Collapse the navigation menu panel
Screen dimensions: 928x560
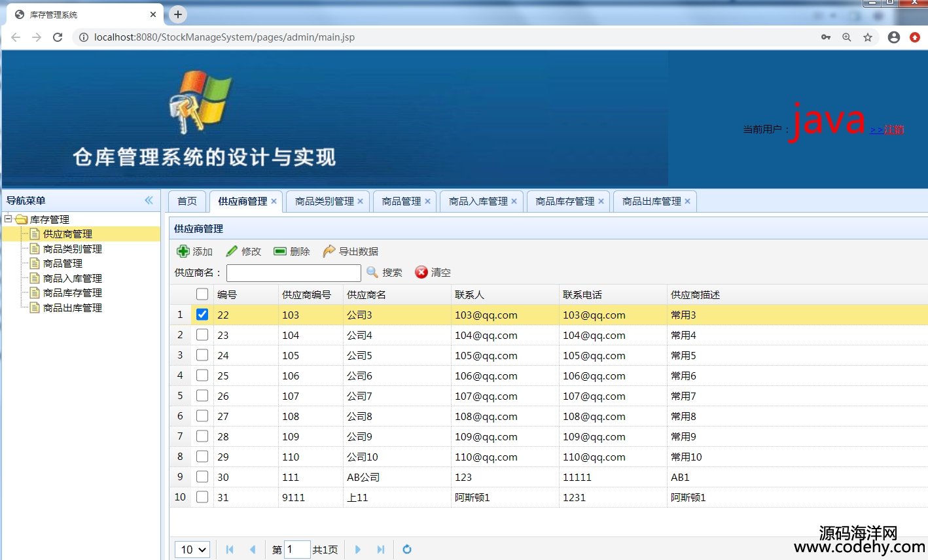click(x=149, y=200)
